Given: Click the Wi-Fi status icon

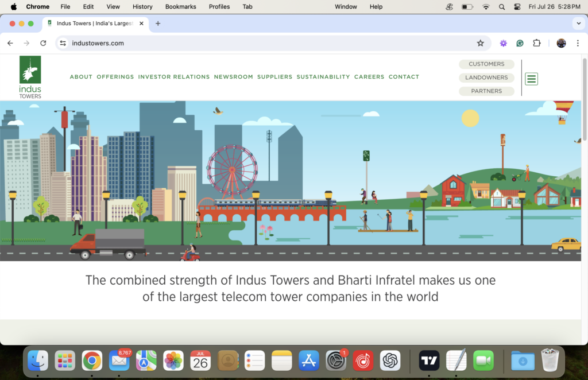Looking at the screenshot, I should click(486, 7).
